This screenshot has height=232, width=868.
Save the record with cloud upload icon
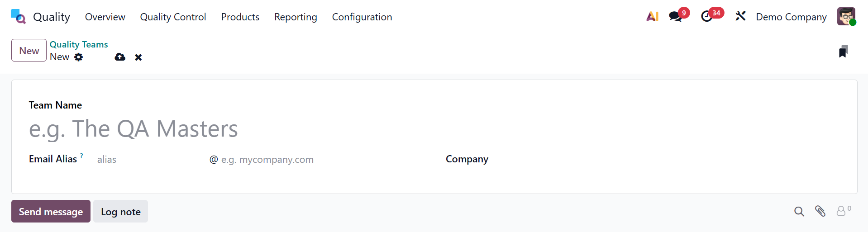click(x=120, y=57)
